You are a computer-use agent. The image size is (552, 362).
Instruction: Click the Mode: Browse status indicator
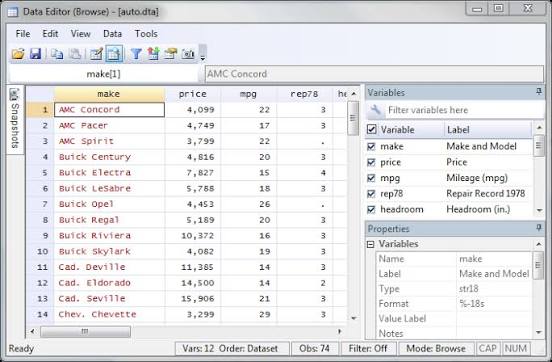click(436, 349)
